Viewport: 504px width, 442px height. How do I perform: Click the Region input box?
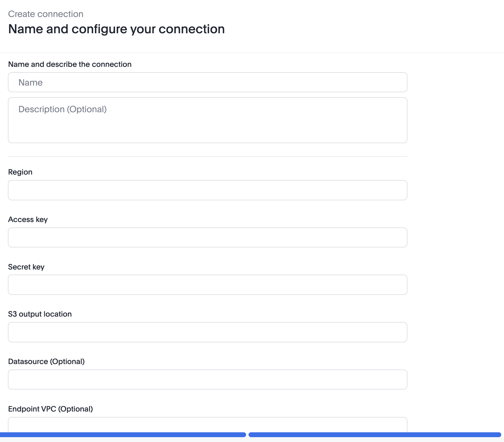tap(207, 190)
